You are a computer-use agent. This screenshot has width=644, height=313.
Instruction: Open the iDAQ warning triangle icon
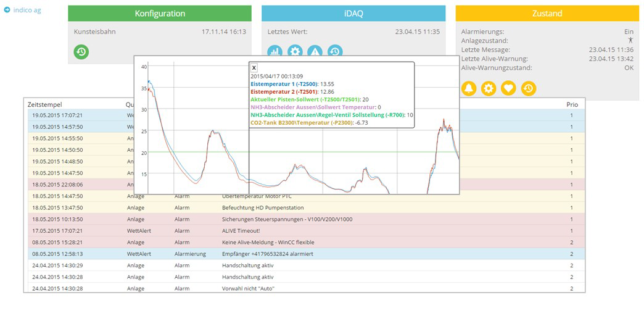(315, 51)
